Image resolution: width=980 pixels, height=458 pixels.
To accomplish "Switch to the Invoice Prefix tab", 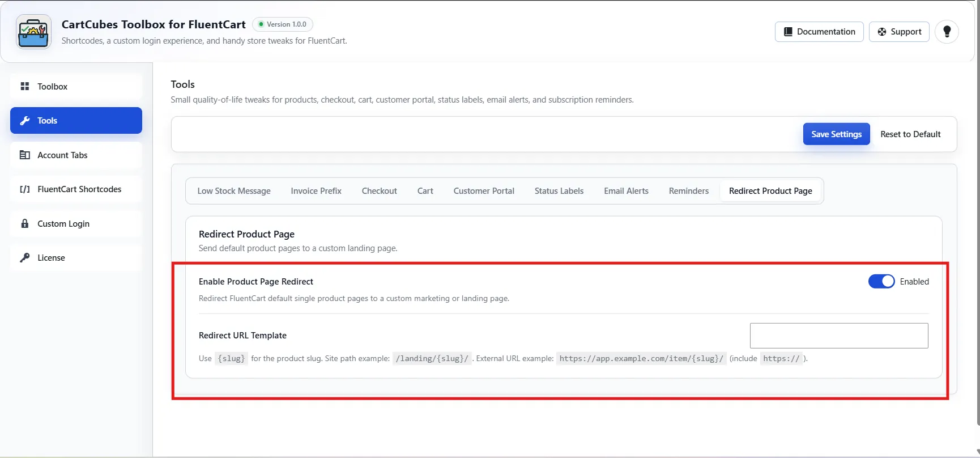I will [316, 191].
